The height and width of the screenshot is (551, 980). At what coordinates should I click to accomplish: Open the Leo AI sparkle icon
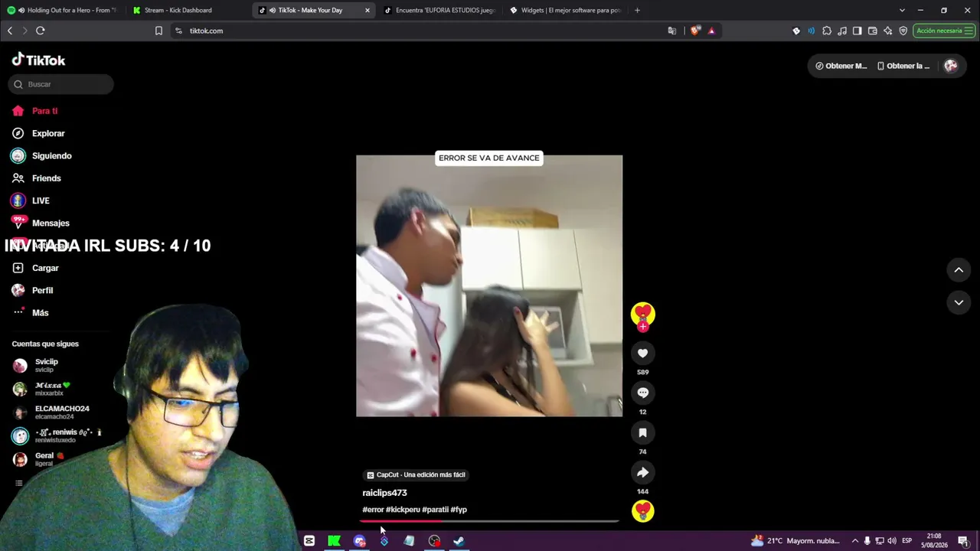(888, 31)
